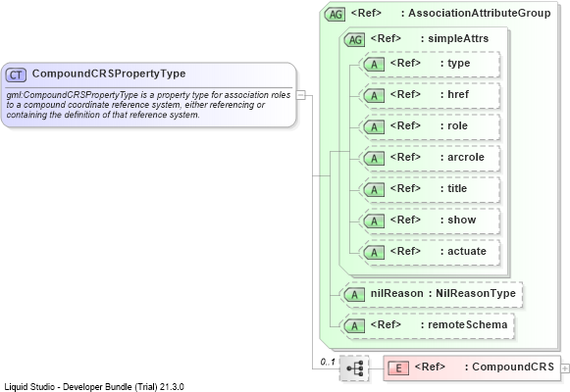Click the 0..1 cardinality label
This screenshot has height=392, width=570.
tap(328, 362)
